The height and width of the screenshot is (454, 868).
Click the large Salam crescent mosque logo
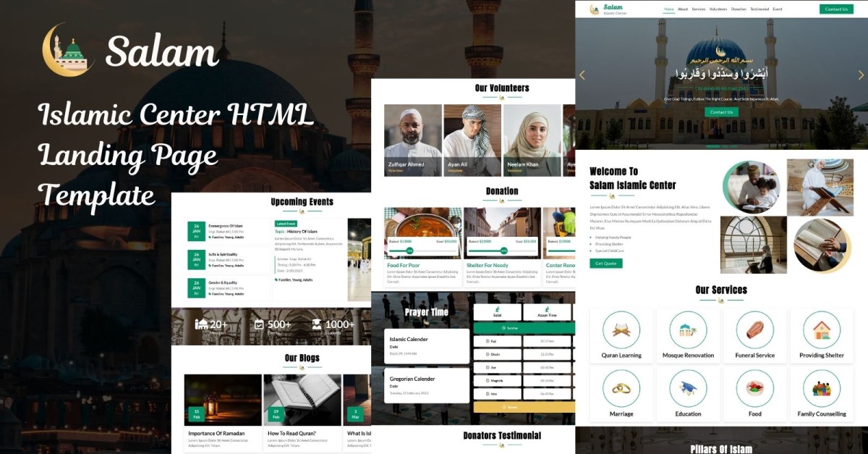(69, 50)
